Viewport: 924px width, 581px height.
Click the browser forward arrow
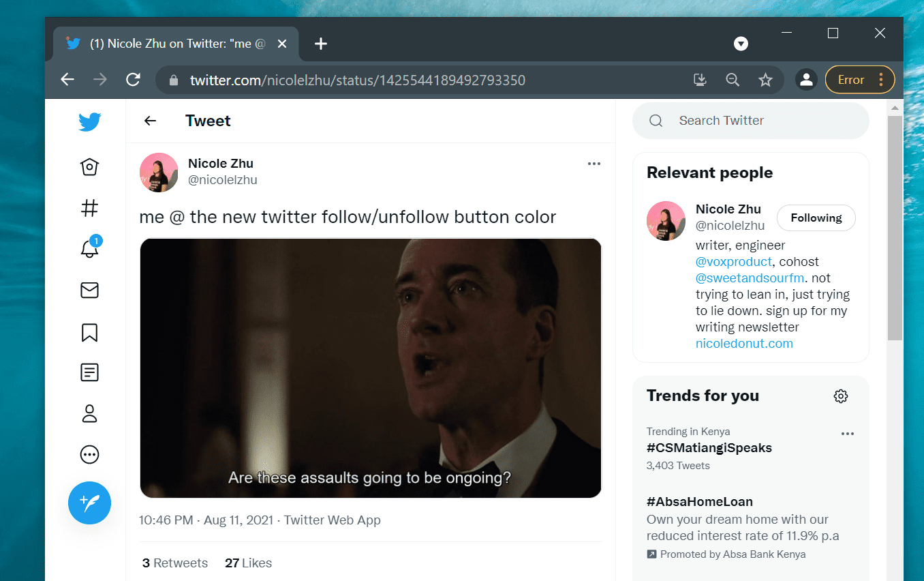pos(100,80)
